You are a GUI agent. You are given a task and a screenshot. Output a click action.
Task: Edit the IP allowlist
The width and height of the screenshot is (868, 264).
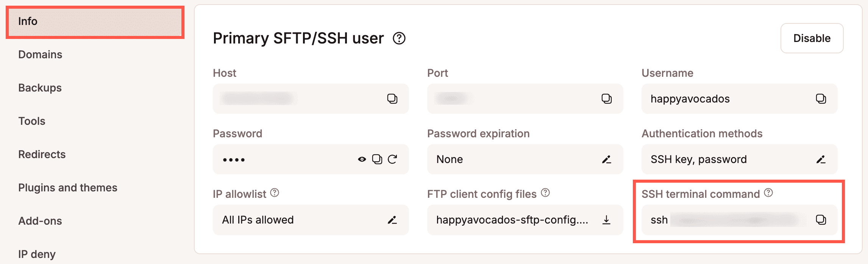(x=393, y=220)
